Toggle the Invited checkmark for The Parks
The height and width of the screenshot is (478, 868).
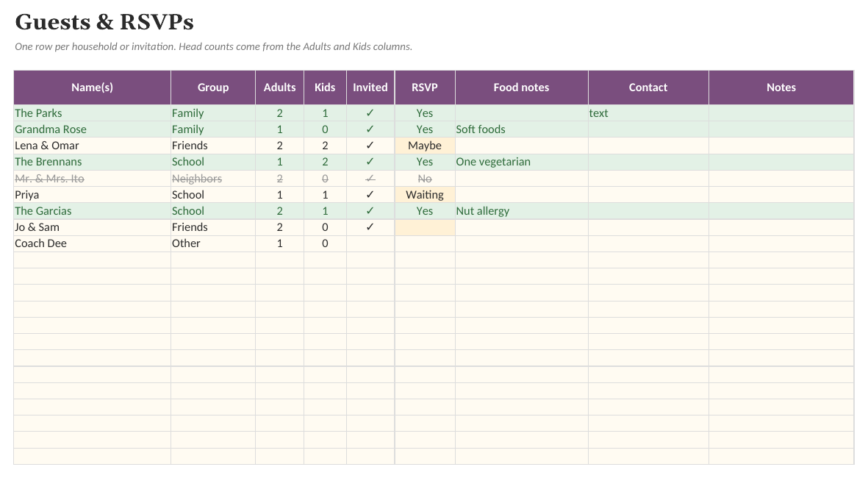click(x=370, y=113)
